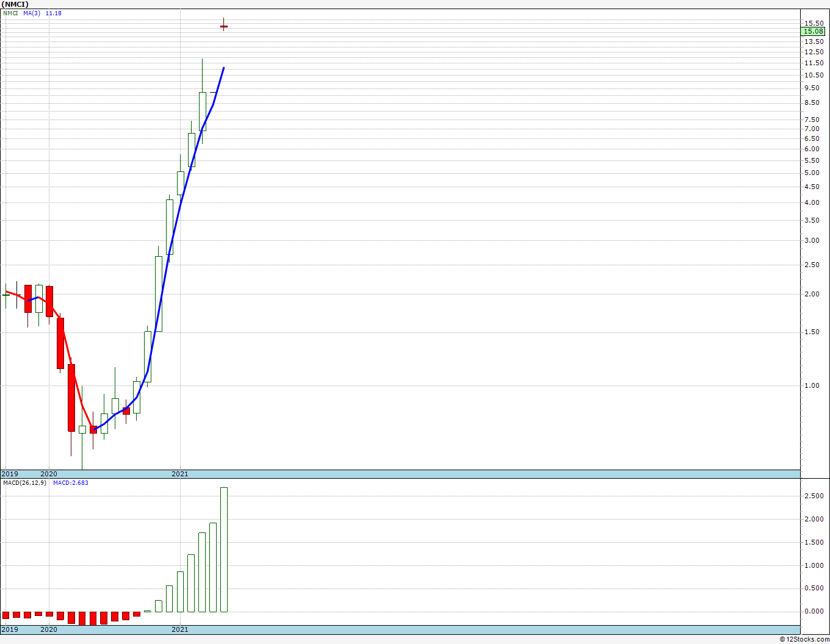Open the 12Stocks.com copyright link
The image size is (830, 644).
[x=804, y=639]
